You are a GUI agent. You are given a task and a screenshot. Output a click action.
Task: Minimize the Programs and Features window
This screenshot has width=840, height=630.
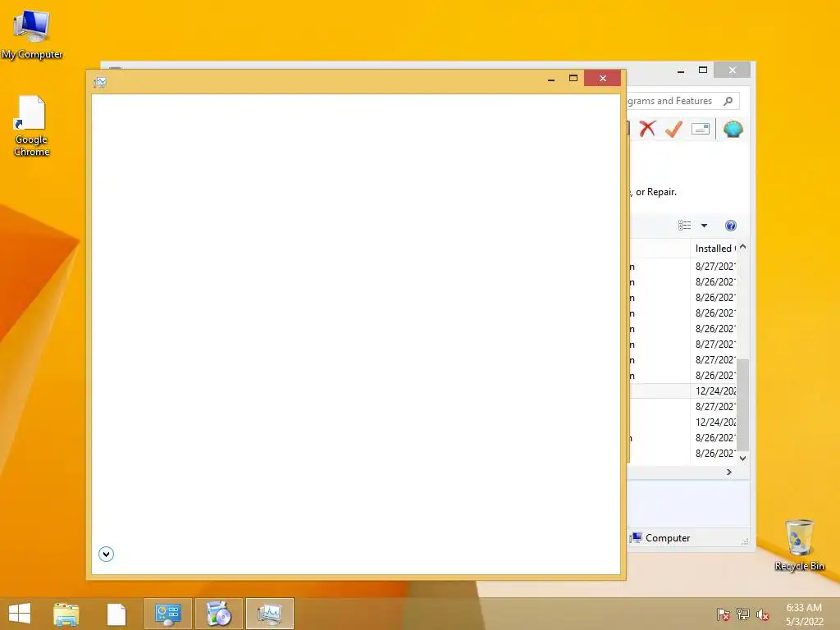coord(680,71)
